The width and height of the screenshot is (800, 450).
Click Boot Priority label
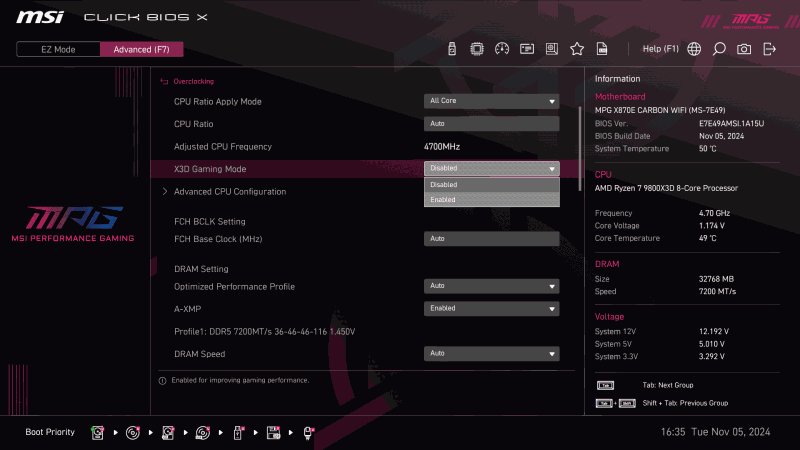click(50, 432)
